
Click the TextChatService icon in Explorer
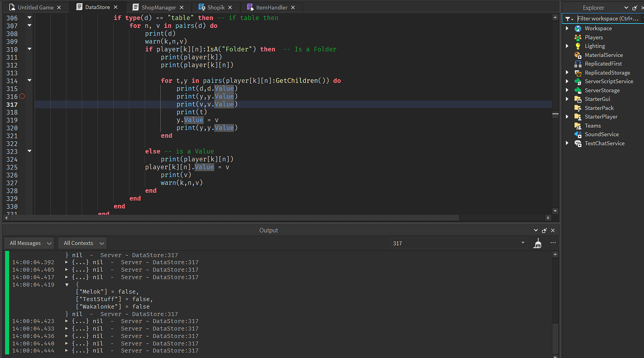tap(578, 143)
